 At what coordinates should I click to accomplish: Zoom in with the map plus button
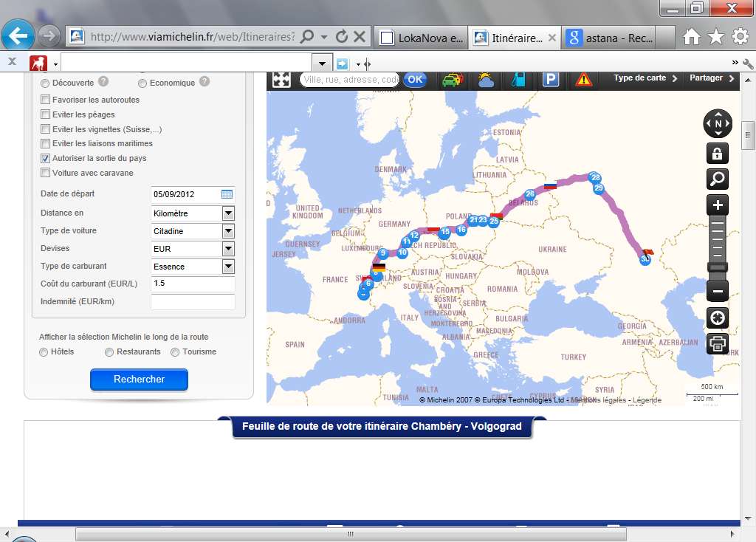718,205
